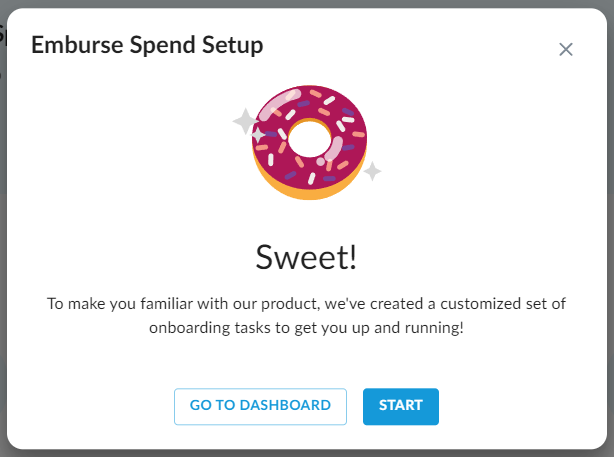Image resolution: width=614 pixels, height=457 pixels.
Task: Click the small sparkle left of donut
Action: click(258, 135)
